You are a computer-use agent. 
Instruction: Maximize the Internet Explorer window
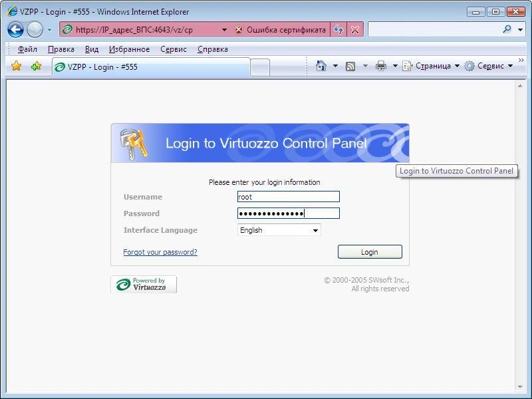tap(495, 12)
